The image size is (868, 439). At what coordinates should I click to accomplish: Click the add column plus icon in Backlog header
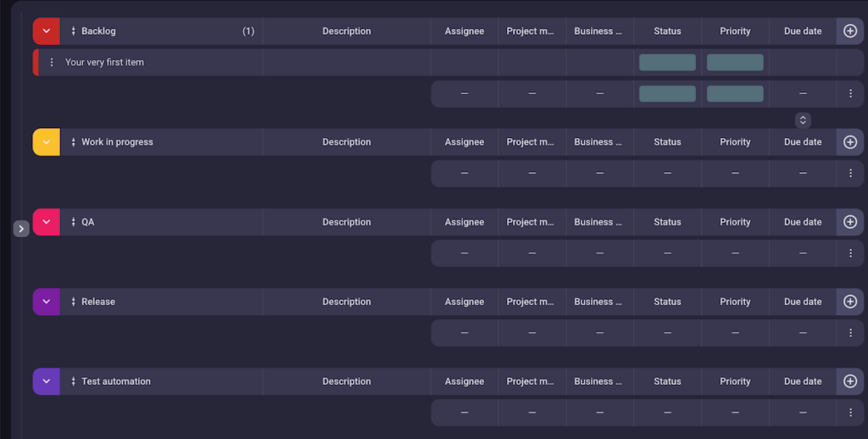(850, 31)
